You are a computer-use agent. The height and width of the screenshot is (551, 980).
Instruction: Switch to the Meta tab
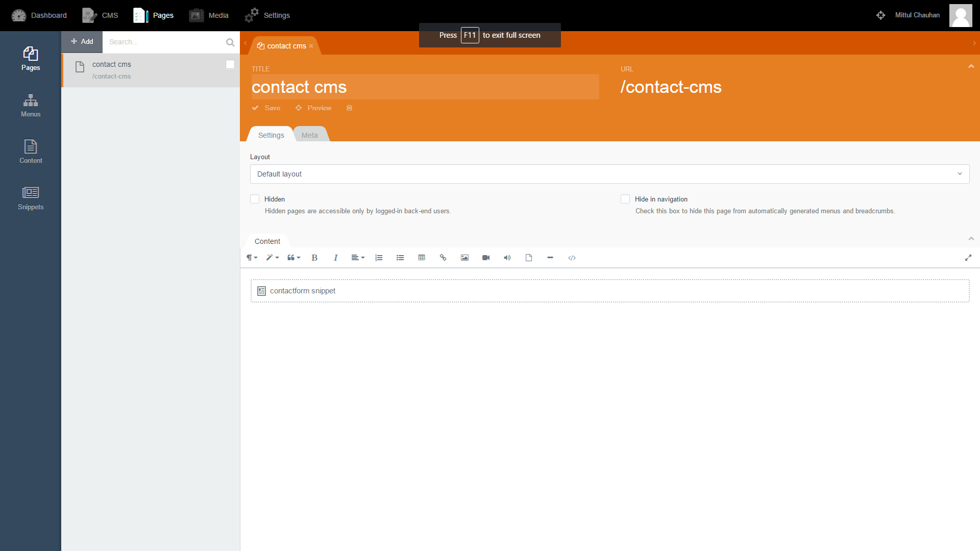click(x=309, y=135)
